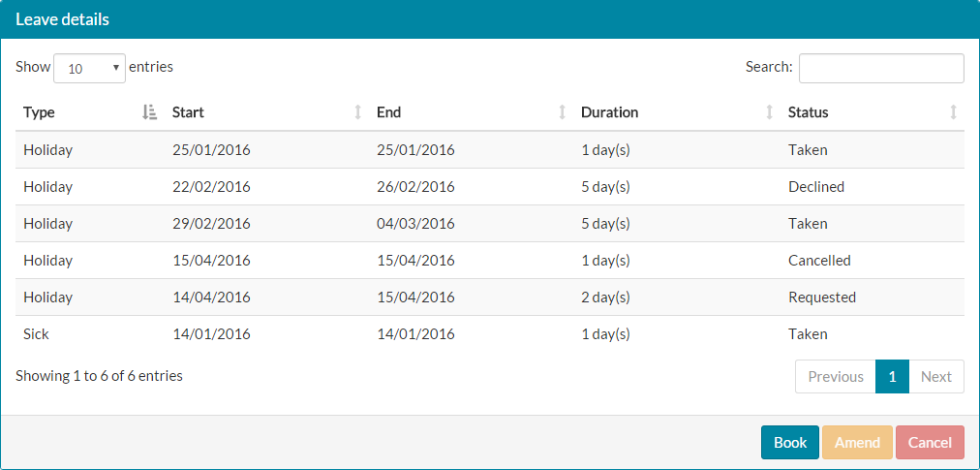The image size is (980, 470).
Task: Go to Previous page
Action: [835, 377]
